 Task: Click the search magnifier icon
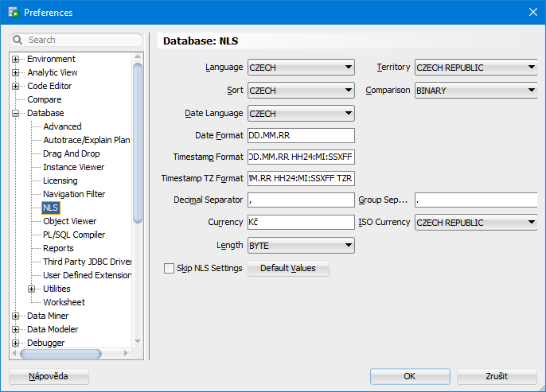click(x=18, y=40)
